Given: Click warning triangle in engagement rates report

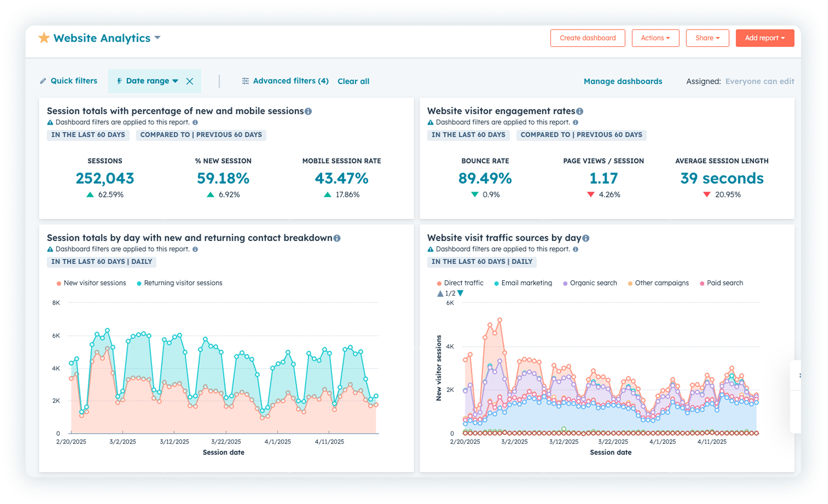Looking at the screenshot, I should (431, 123).
